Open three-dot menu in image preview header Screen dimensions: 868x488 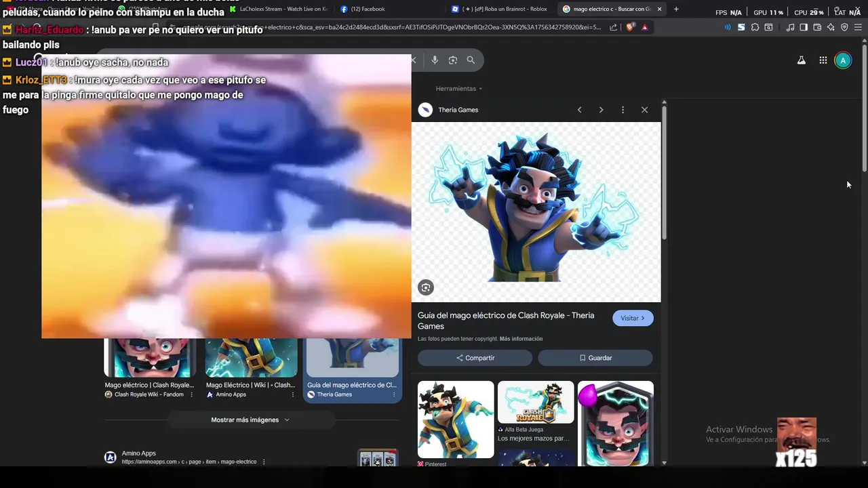pyautogui.click(x=623, y=110)
